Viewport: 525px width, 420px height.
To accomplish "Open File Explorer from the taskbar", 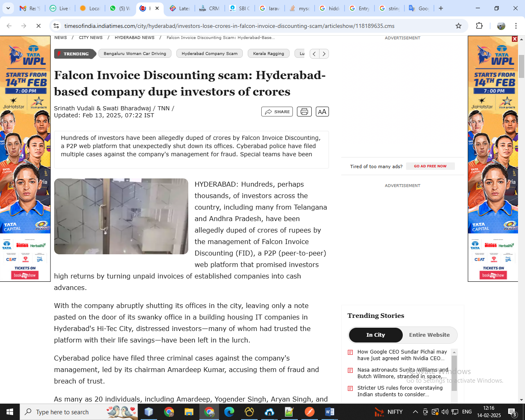I will 189,412.
